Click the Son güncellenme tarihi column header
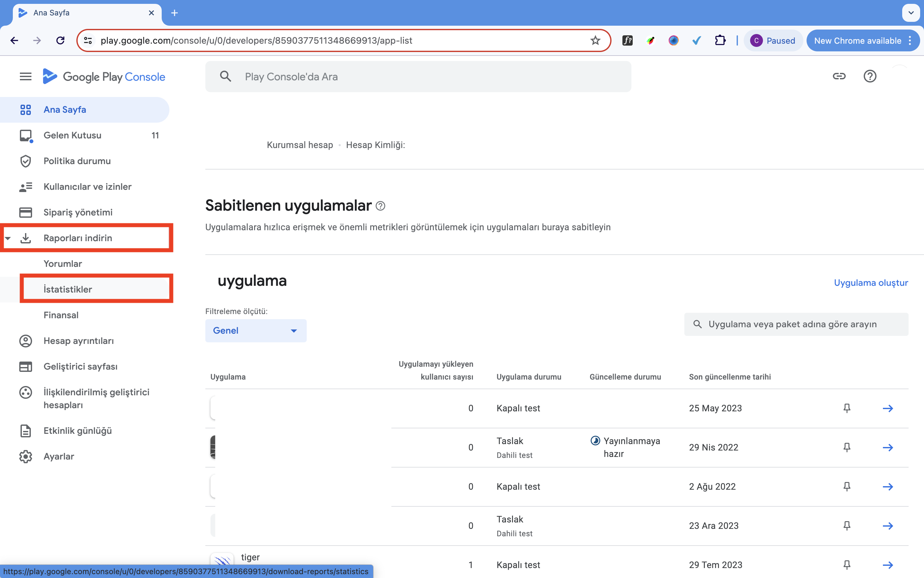924x578 pixels. (730, 377)
